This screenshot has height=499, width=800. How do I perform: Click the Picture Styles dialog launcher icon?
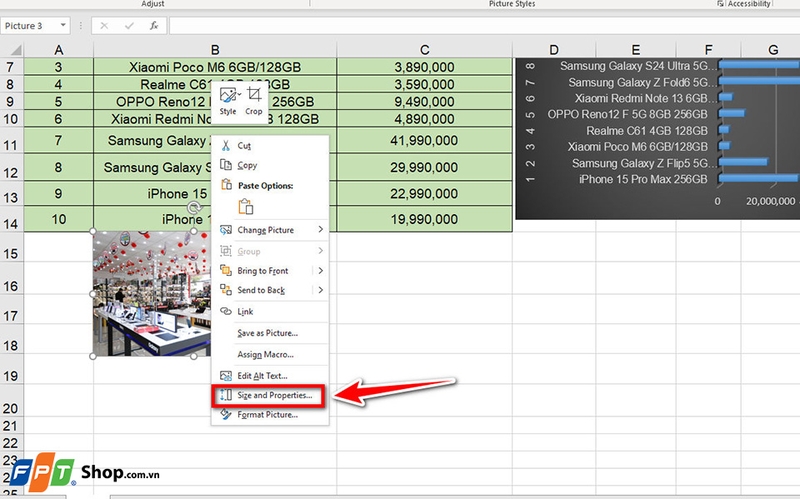pos(720,4)
